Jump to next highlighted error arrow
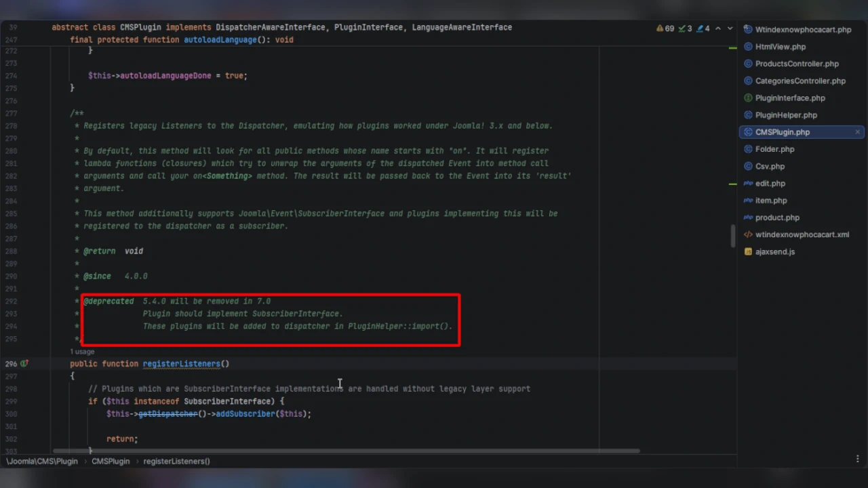 [x=730, y=28]
